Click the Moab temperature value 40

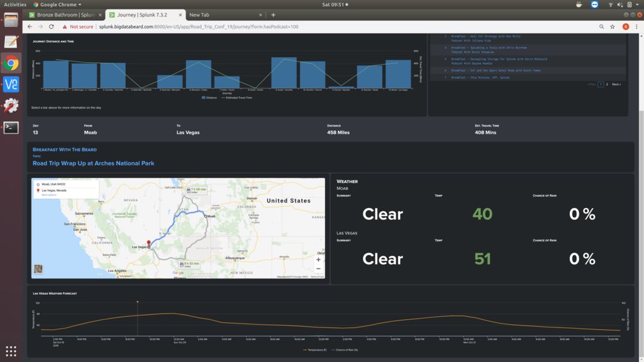point(482,214)
